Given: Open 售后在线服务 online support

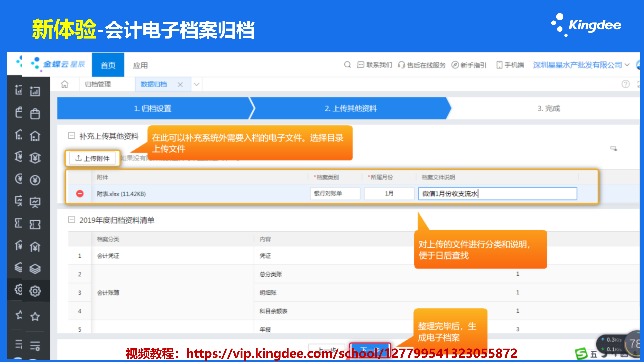Looking at the screenshot, I should 422,65.
